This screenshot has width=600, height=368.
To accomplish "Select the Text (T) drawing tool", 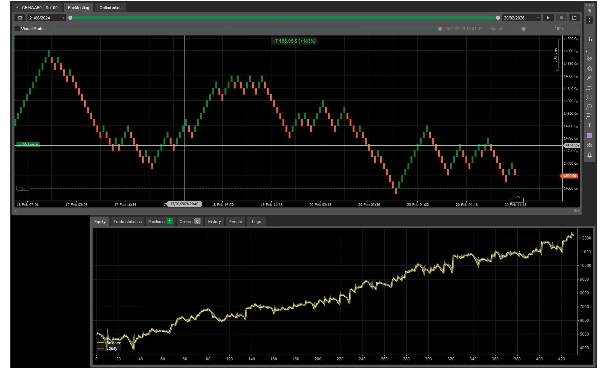I will click(590, 125).
